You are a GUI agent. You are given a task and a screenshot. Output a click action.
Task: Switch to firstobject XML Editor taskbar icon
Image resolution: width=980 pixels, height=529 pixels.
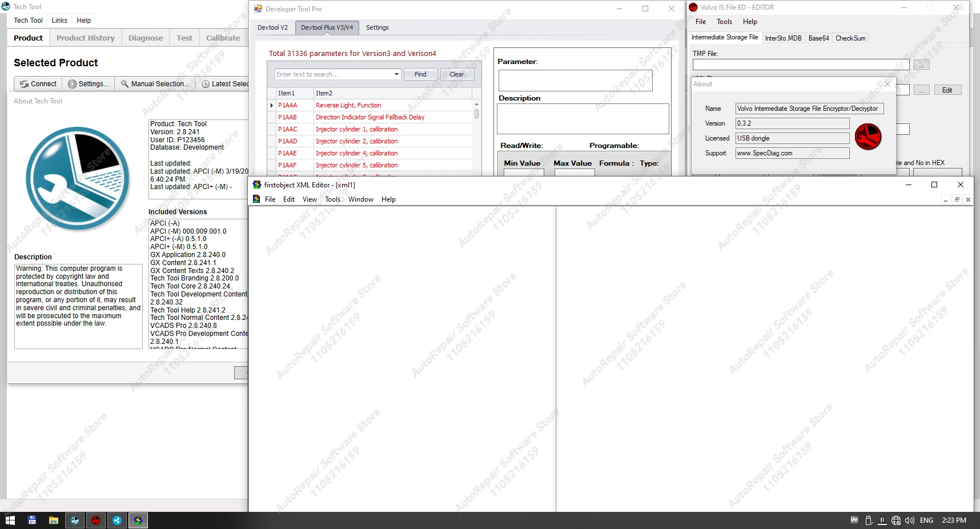click(138, 520)
